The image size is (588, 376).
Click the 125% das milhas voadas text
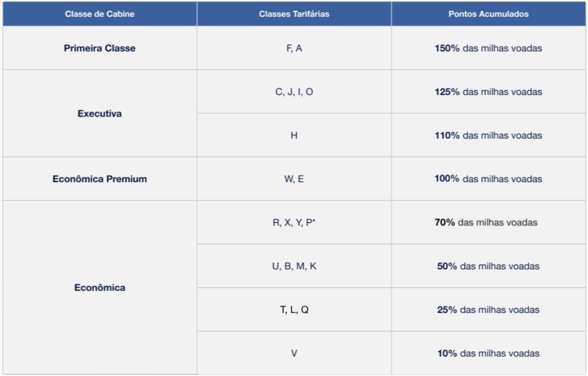(x=488, y=92)
